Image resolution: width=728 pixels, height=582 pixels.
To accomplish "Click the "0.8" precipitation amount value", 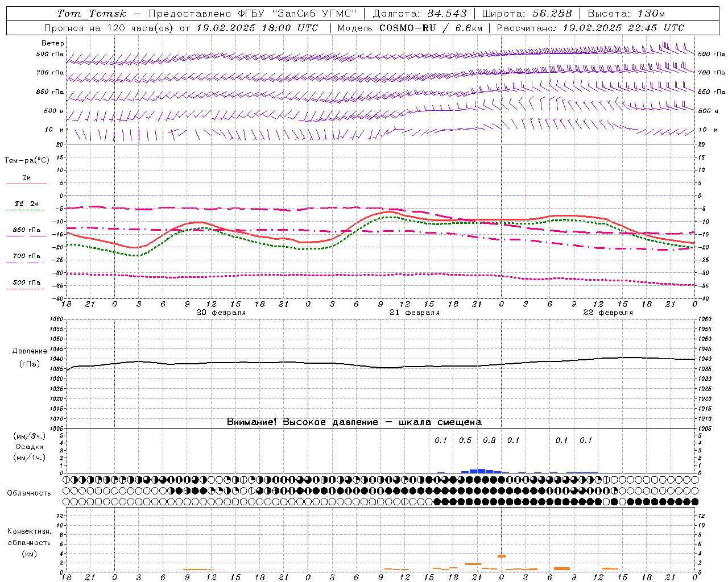I will (x=489, y=440).
